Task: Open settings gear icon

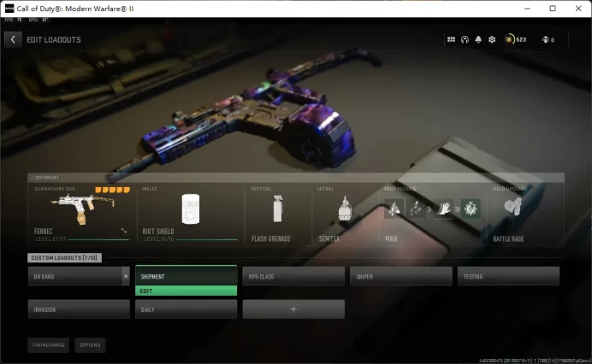Action: pyautogui.click(x=492, y=39)
